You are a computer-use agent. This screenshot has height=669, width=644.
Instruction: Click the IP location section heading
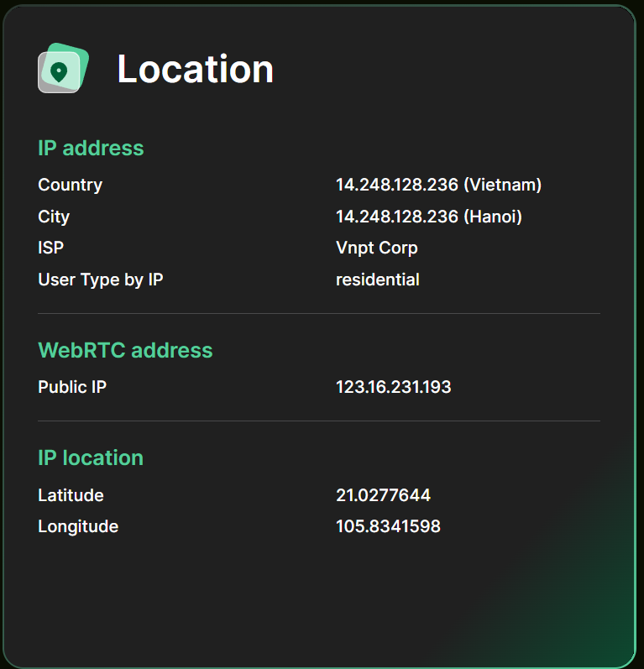[x=91, y=457]
